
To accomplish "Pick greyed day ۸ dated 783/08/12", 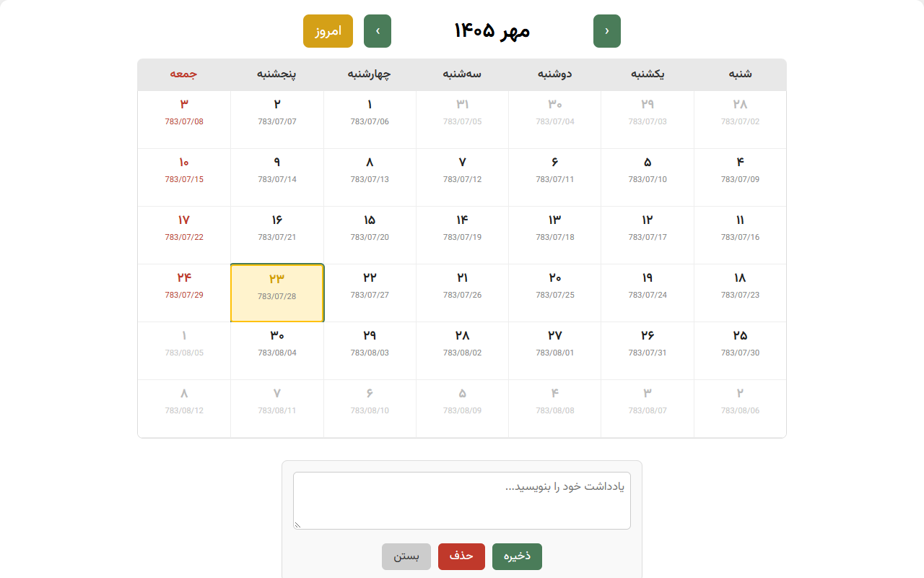I will [184, 409].
